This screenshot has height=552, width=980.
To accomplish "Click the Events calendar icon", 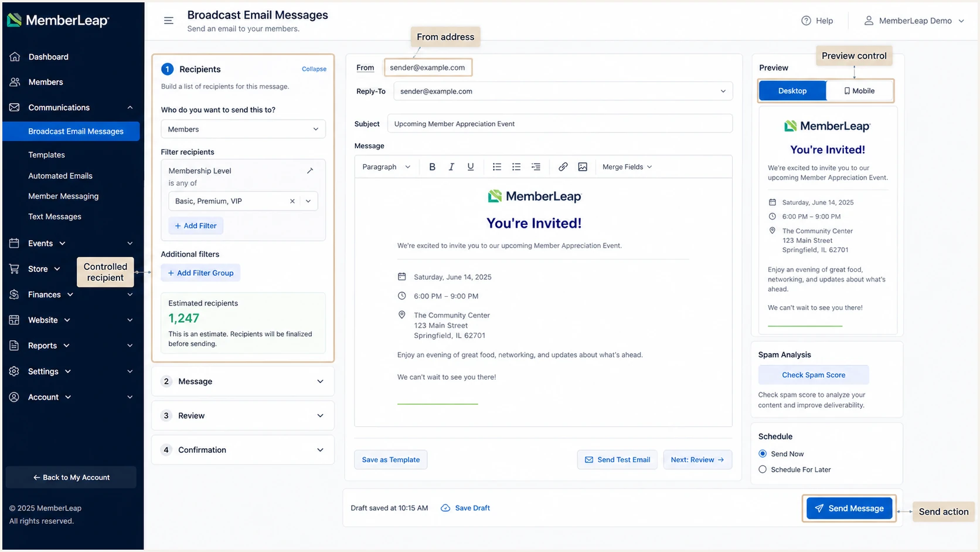I will point(15,243).
